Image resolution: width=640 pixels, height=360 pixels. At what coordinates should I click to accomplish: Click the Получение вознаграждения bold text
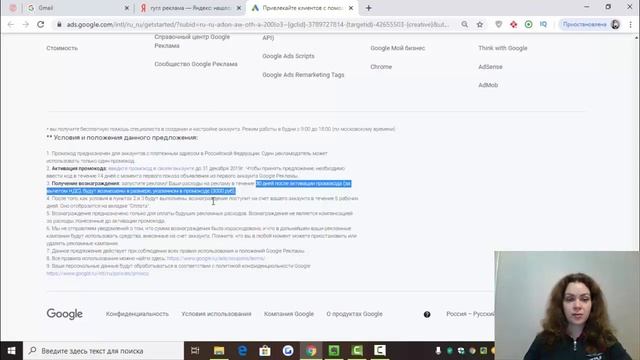(x=85, y=183)
